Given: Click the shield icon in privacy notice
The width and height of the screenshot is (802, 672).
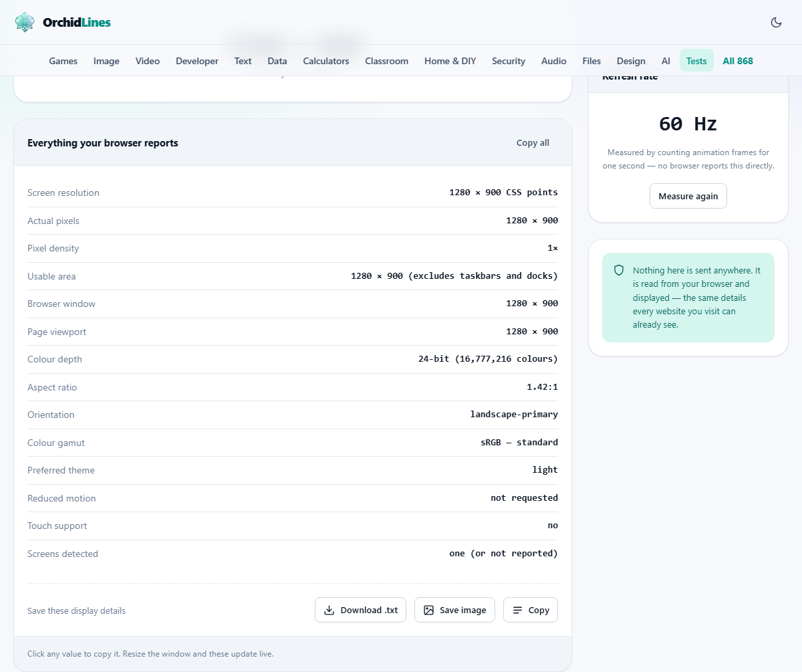Looking at the screenshot, I should (619, 270).
